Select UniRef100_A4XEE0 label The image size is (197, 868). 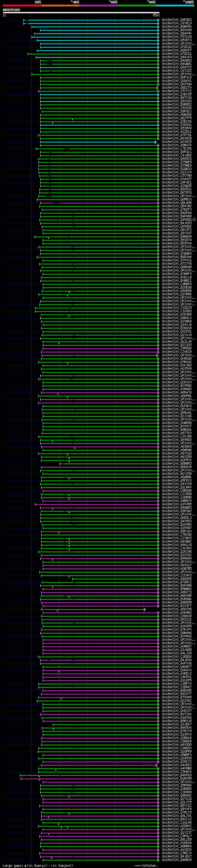(176, 765)
